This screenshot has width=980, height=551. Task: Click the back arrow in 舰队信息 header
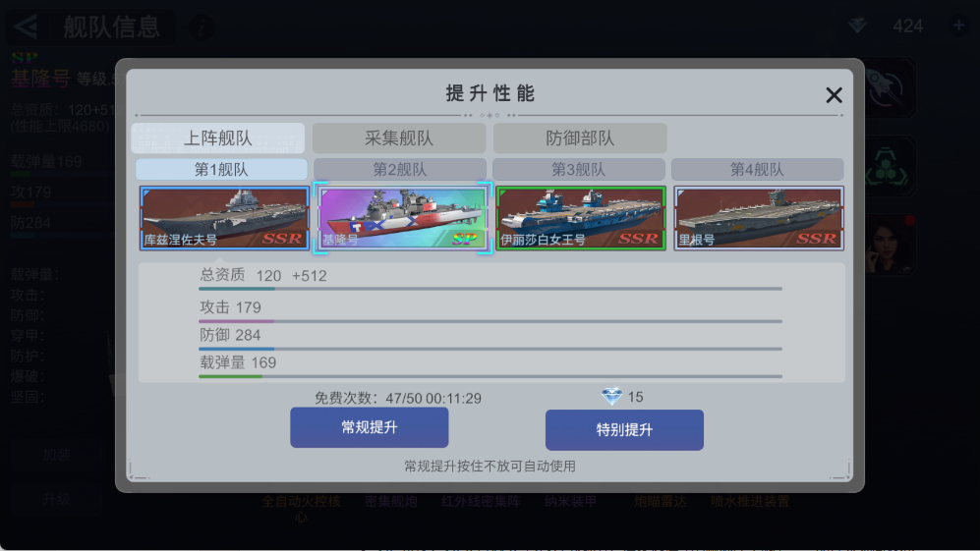click(x=26, y=27)
